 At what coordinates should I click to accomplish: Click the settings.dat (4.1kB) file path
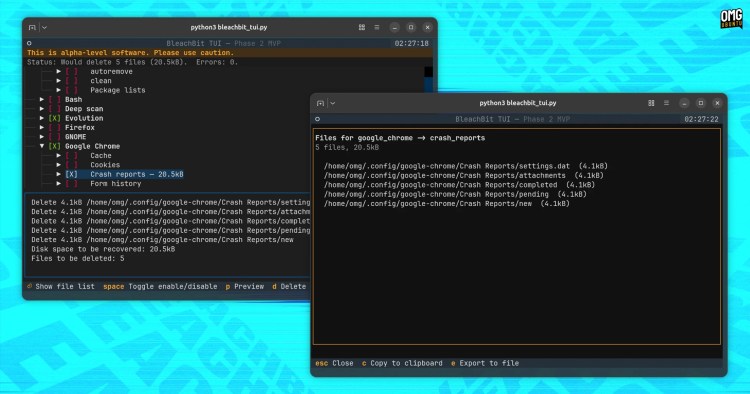[466, 166]
